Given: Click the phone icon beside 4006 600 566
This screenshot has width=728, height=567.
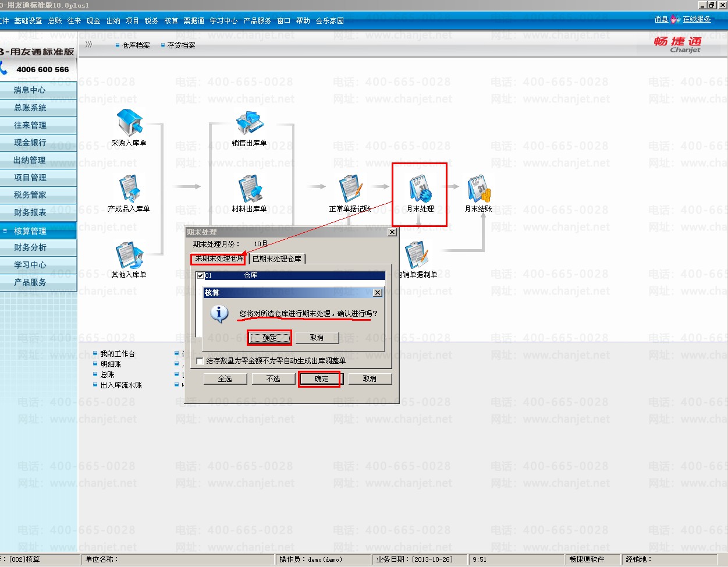Looking at the screenshot, I should 4,69.
